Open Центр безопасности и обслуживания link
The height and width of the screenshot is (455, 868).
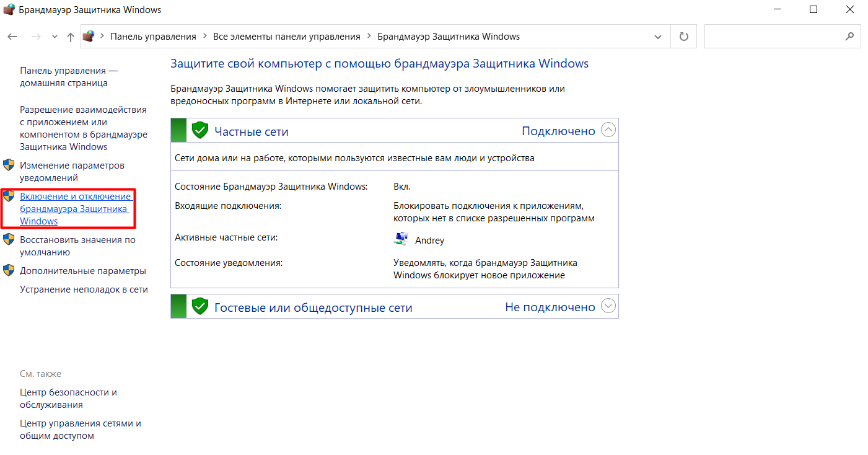(68, 399)
